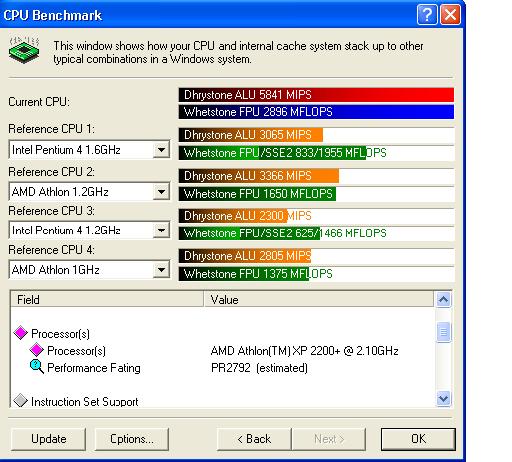512x462 pixels.
Task: Click the Whetstone FPU/SSE2 833/1955 MFLOPS bar
Action: click(x=316, y=153)
